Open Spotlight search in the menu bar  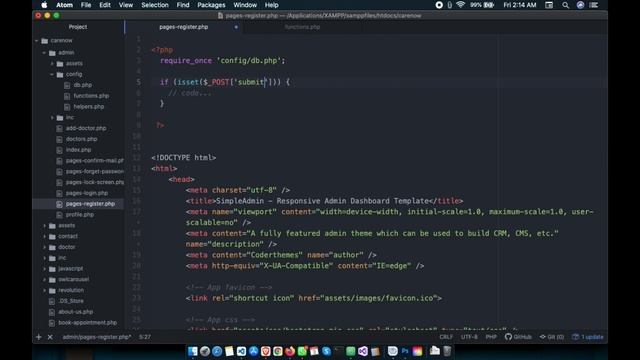[565, 5]
